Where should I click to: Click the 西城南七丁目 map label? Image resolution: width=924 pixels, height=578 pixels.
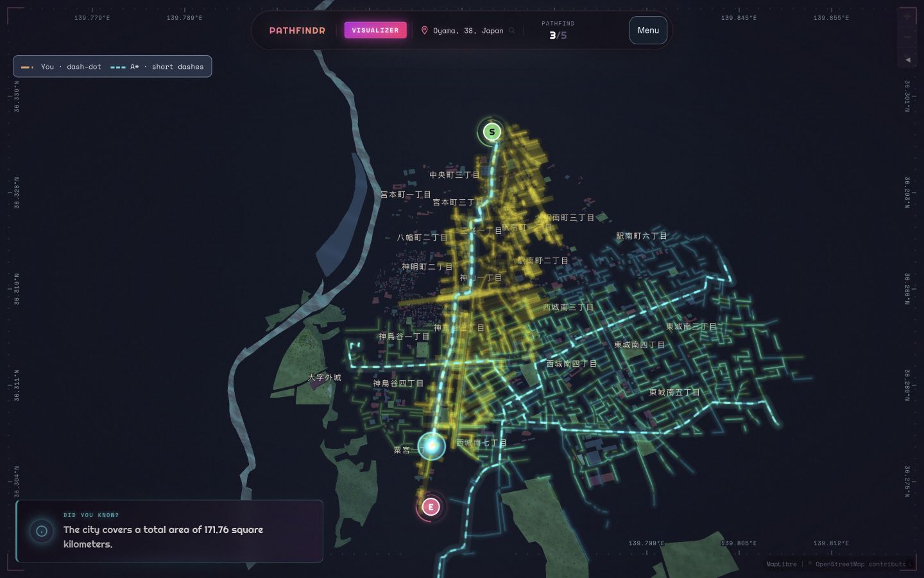click(x=481, y=443)
